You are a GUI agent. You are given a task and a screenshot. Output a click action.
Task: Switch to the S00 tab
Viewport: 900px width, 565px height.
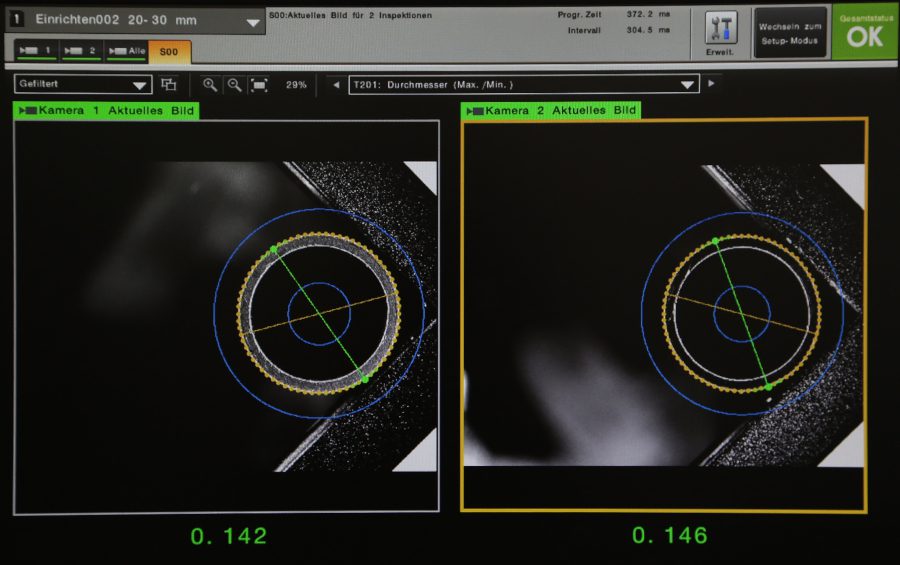(169, 51)
